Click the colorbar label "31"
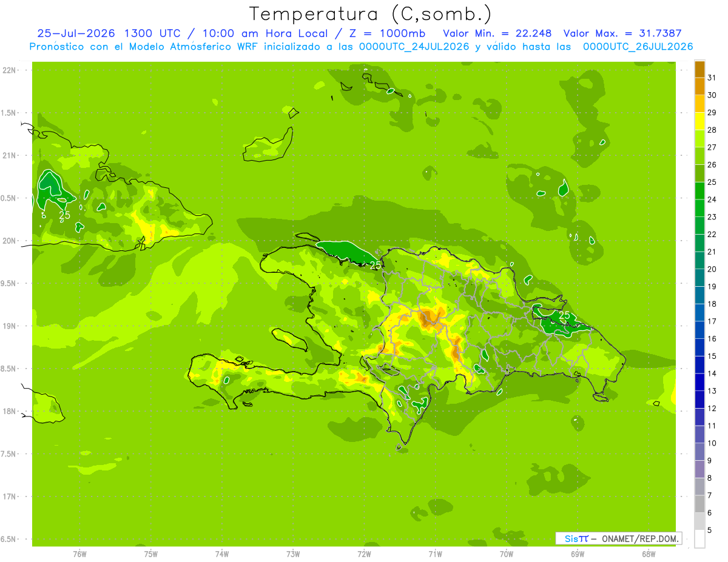 click(712, 77)
